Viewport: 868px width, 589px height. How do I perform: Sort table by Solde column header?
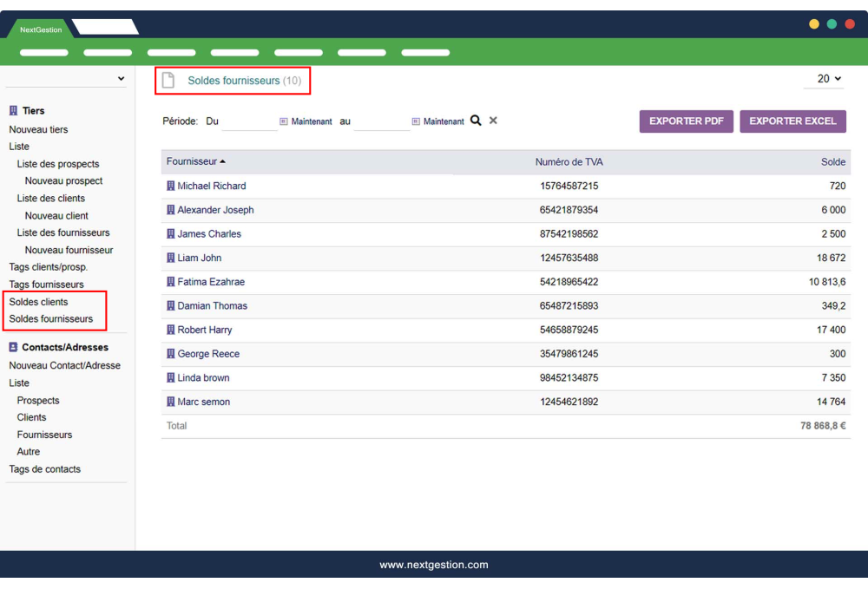(832, 162)
